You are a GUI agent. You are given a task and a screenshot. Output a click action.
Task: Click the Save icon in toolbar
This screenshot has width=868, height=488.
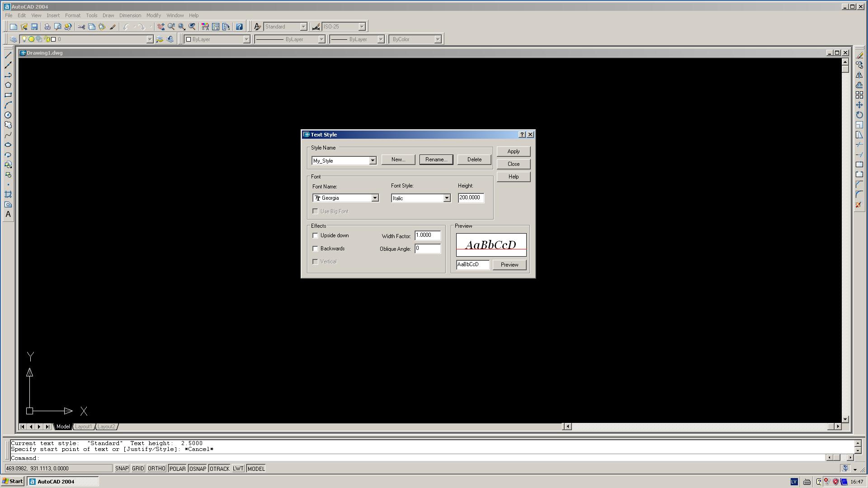34,27
